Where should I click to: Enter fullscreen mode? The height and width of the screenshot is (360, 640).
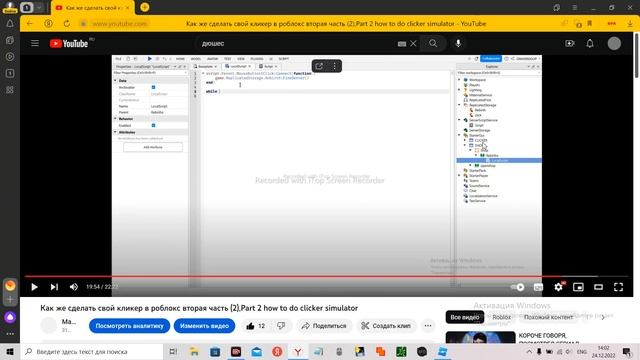pyautogui.click(x=618, y=287)
